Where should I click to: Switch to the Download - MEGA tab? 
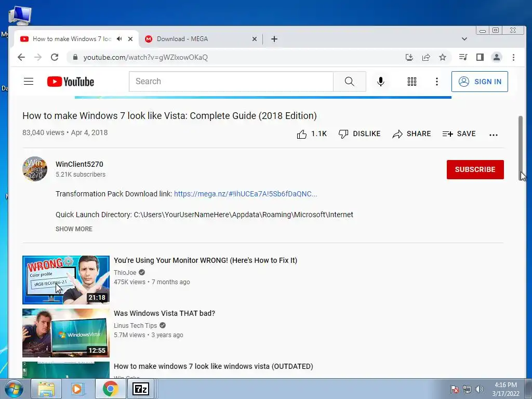coord(200,39)
